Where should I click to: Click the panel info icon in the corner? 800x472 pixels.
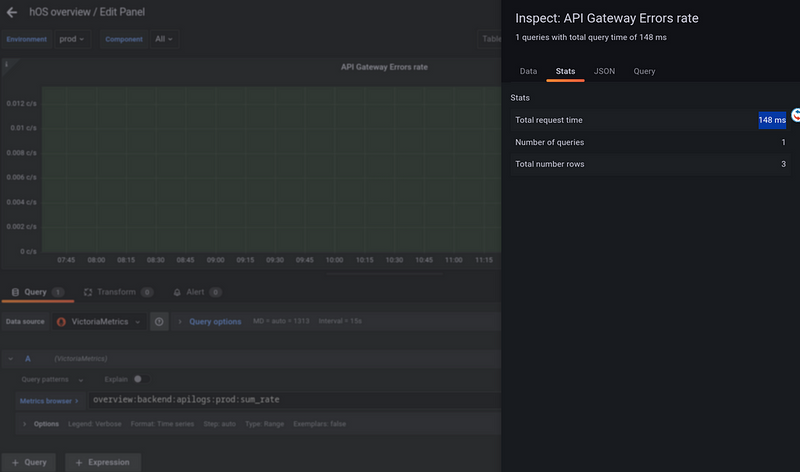tap(6, 66)
